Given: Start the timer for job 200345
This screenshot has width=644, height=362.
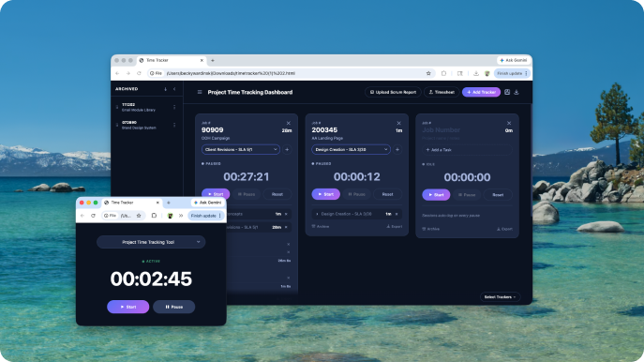Looking at the screenshot, I should (x=325, y=194).
